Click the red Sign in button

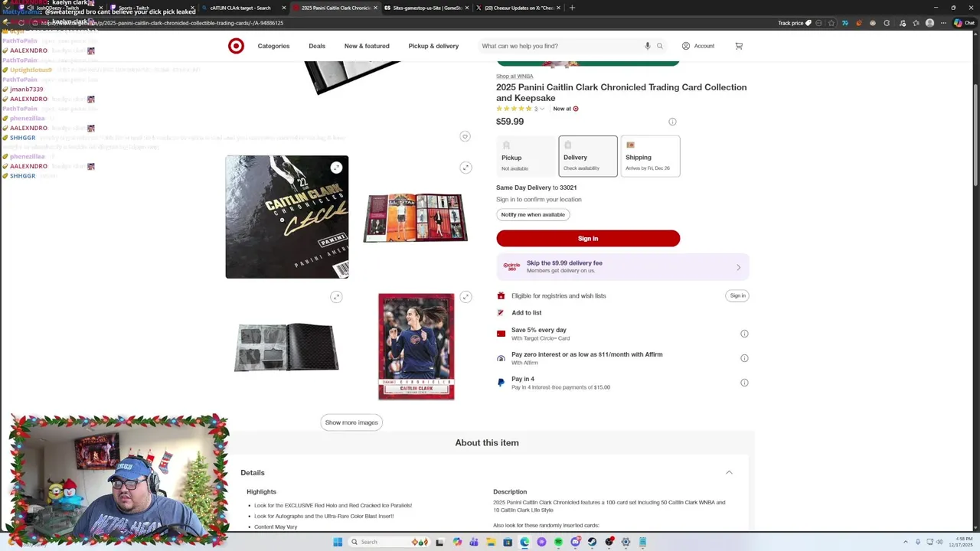click(x=588, y=239)
